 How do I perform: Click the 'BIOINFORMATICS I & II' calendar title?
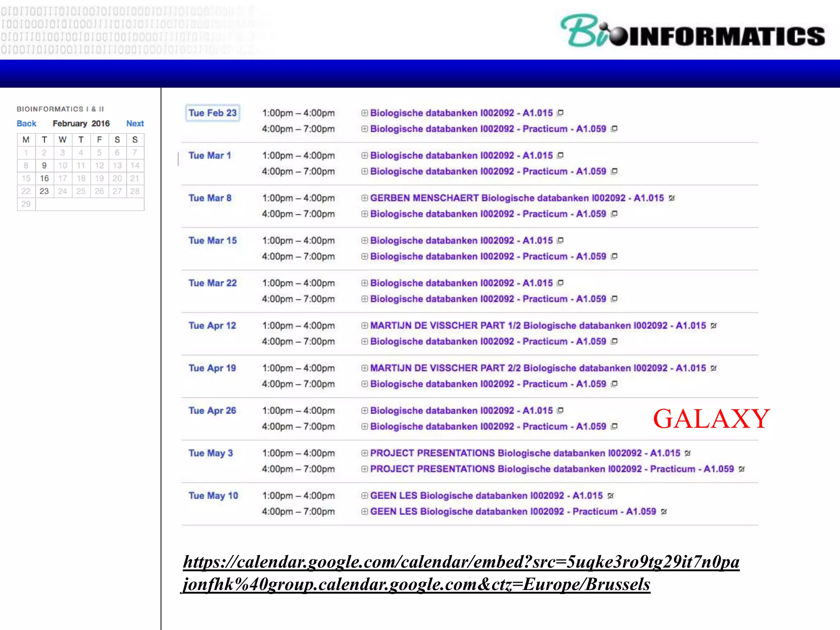click(60, 109)
